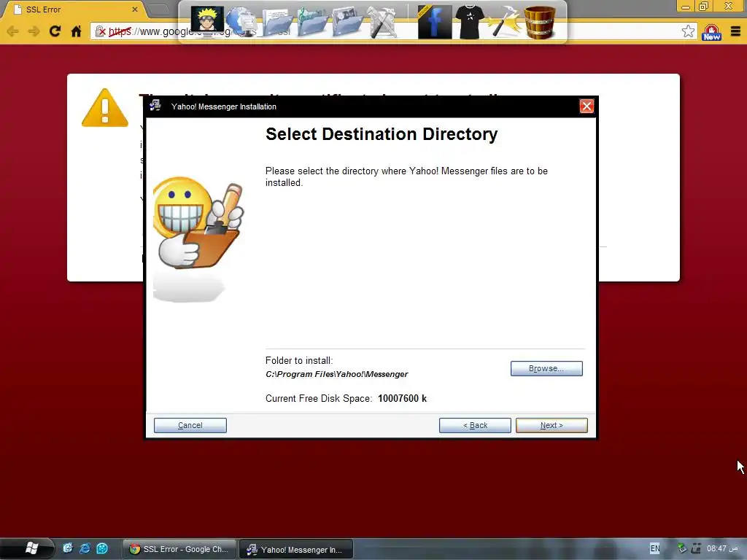The image size is (747, 560).
Task: Click Yahoo! Messenger installer title bar icon
Action: pyautogui.click(x=156, y=106)
